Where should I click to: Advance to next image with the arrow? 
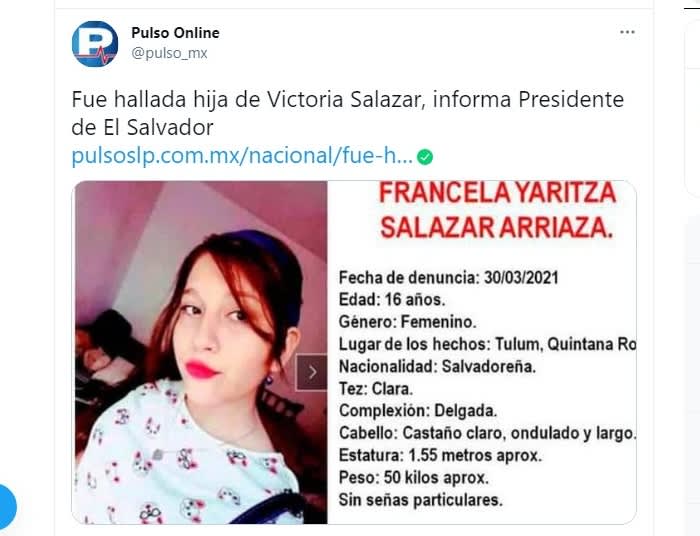pos(312,372)
